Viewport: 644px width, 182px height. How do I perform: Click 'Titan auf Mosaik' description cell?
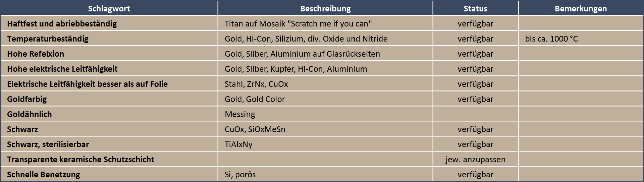(x=325, y=23)
